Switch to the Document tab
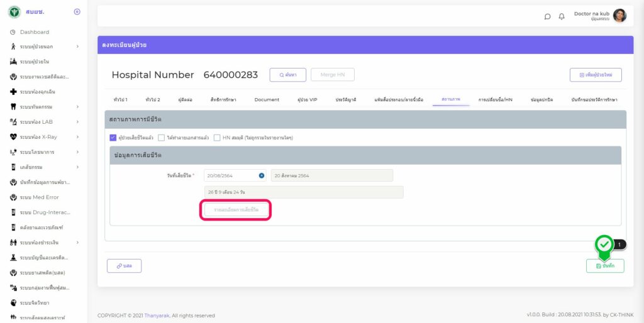This screenshot has width=644, height=323. click(267, 99)
